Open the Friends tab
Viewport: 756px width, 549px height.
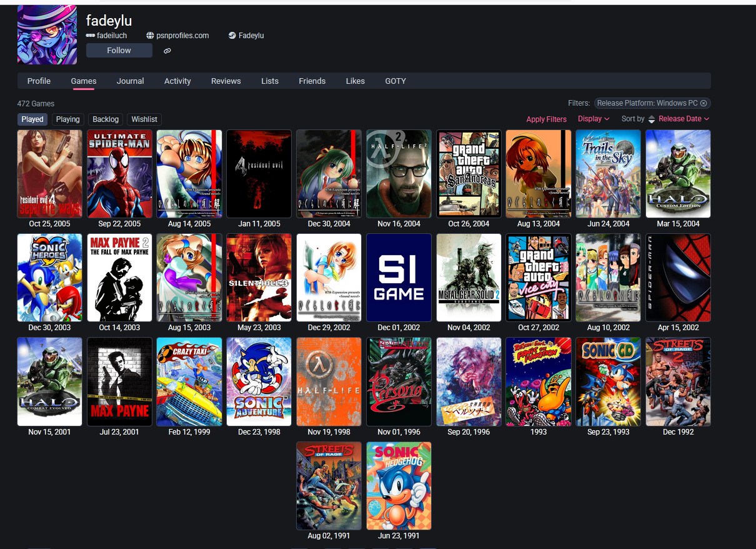pyautogui.click(x=312, y=81)
